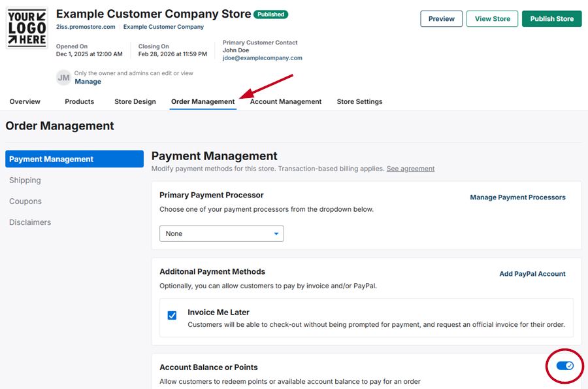Viewport: 588px width, 389px height.
Task: Open the Primary Payment Processor dropdown
Action: coord(221,233)
